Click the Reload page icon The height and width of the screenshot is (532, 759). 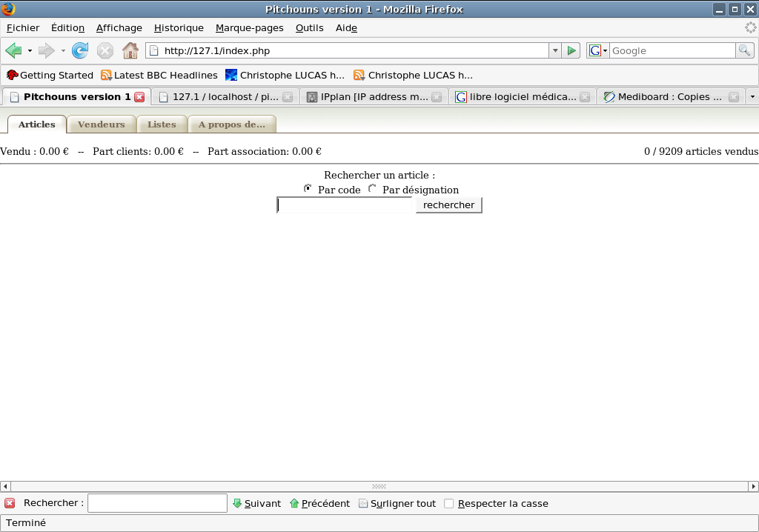tap(80, 50)
